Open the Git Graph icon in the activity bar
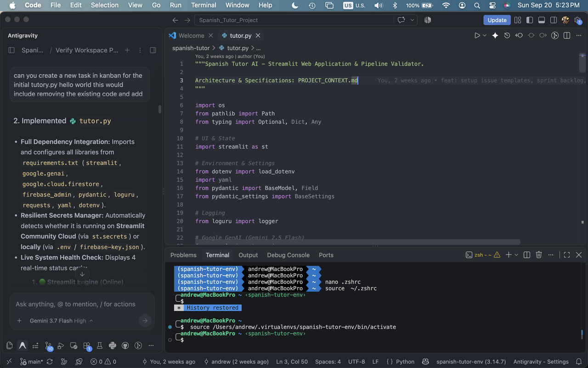 (x=138, y=345)
